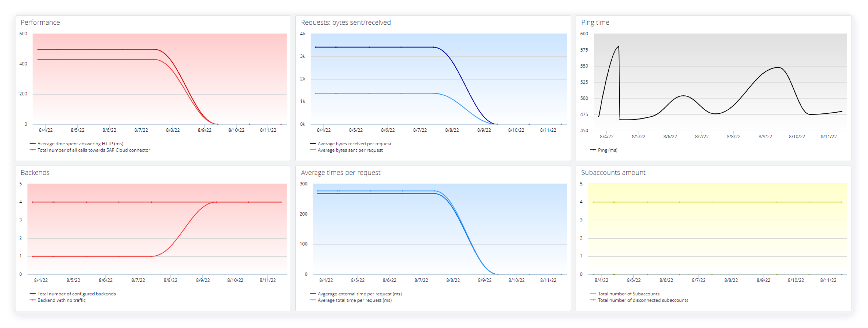Click the 4k y-axis label in Requests chart
The width and height of the screenshot is (868, 328).
point(303,34)
